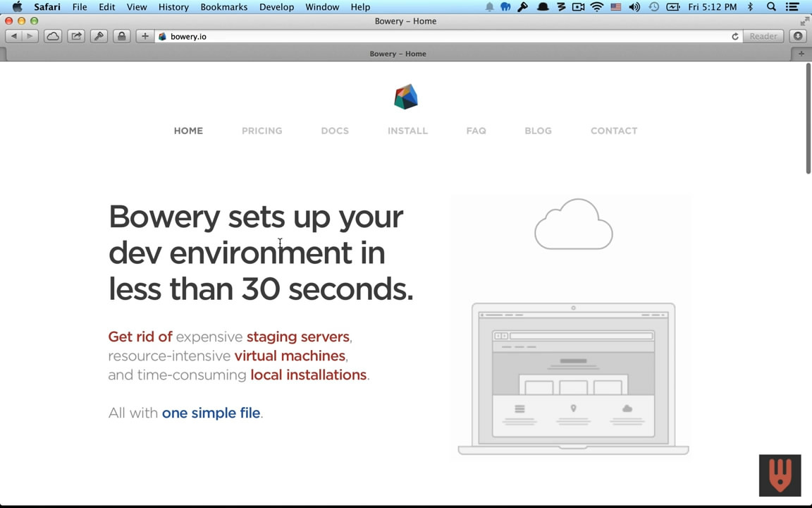Open the Apple menu

(x=17, y=7)
